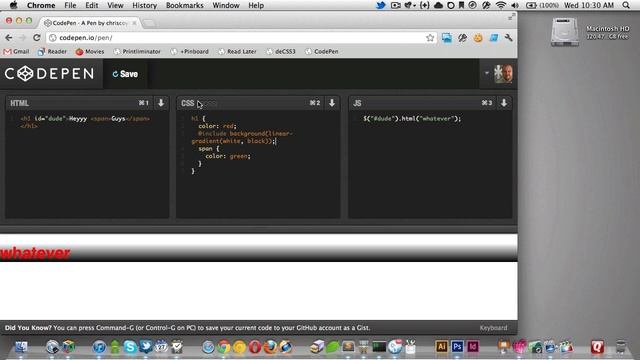Viewport: 640px width, 360px height.
Task: Click the tools extension icon in the Chrome toolbar
Action: (462, 38)
